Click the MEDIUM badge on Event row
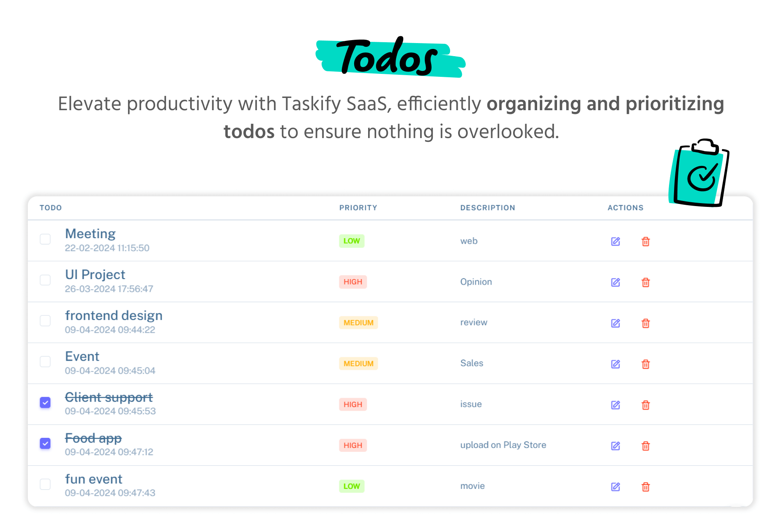 [x=358, y=364]
